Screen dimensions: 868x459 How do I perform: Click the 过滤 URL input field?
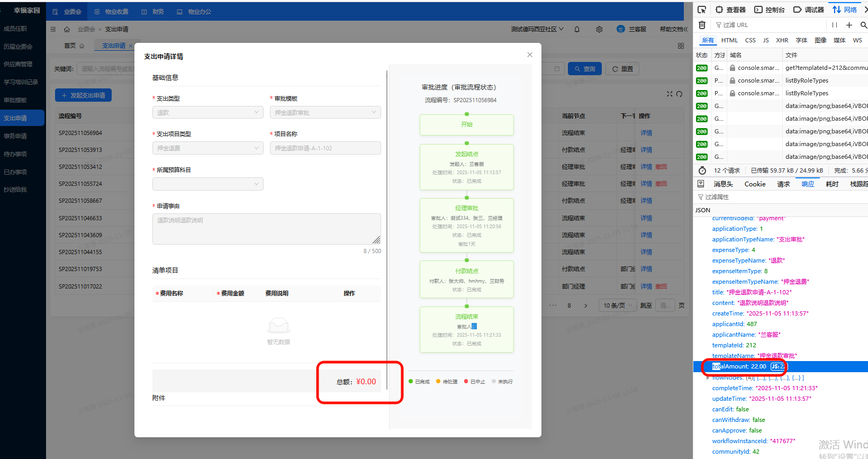(x=770, y=25)
